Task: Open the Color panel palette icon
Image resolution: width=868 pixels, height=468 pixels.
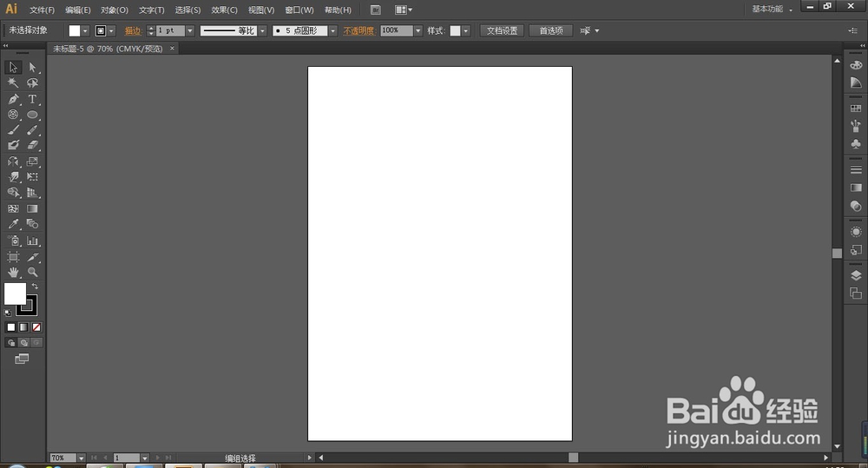Action: tap(856, 64)
